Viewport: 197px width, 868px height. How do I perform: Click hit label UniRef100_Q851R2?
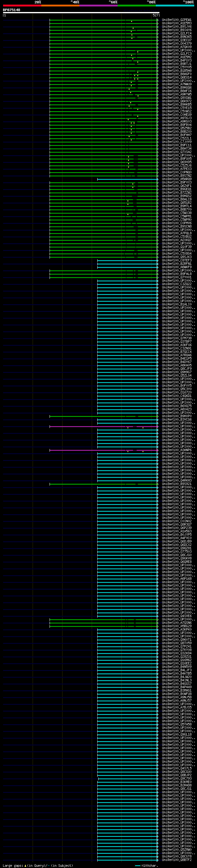pyautogui.click(x=176, y=203)
